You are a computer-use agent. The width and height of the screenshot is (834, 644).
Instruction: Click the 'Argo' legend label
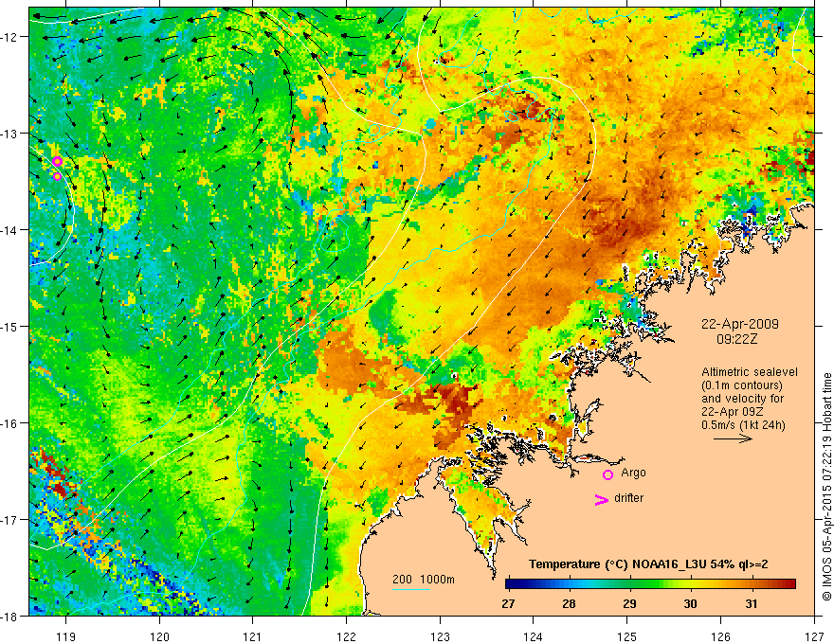(633, 473)
